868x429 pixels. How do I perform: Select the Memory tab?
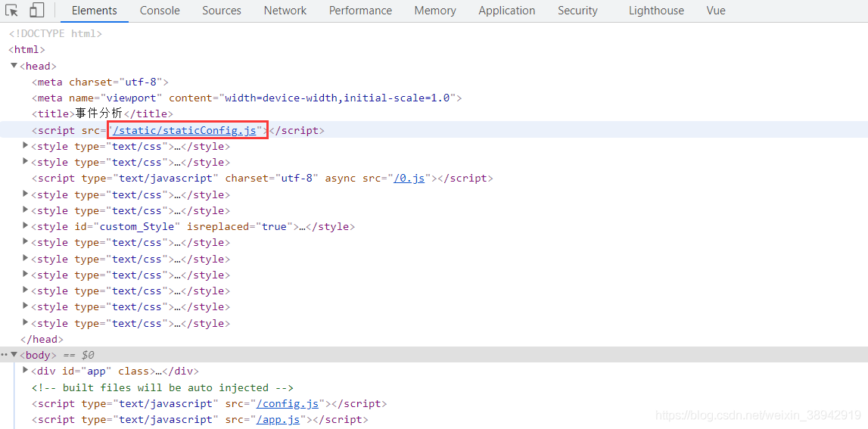pos(435,11)
